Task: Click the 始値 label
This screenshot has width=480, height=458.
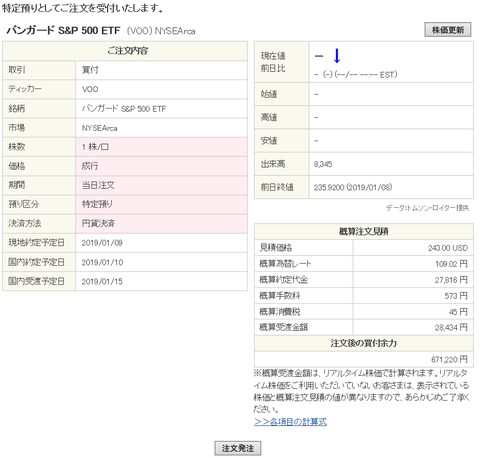Action: (269, 94)
